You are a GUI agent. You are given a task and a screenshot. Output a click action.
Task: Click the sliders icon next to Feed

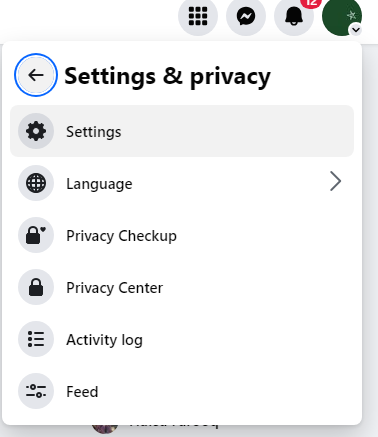point(36,391)
